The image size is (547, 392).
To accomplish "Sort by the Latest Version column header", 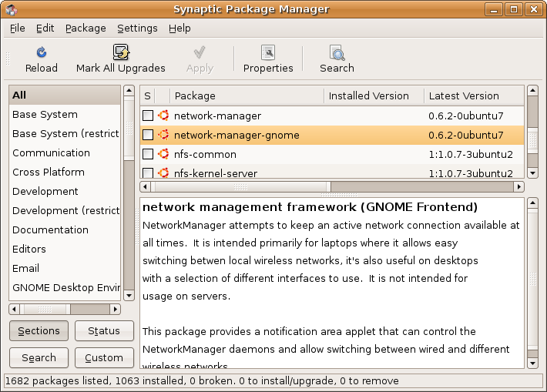I will point(474,95).
